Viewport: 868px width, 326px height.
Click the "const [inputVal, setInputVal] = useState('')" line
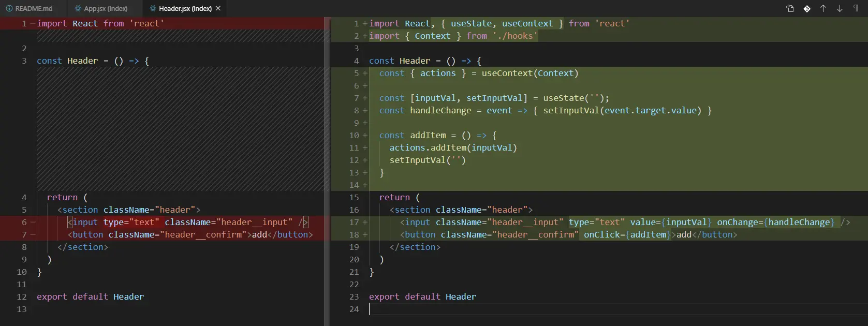(494, 98)
